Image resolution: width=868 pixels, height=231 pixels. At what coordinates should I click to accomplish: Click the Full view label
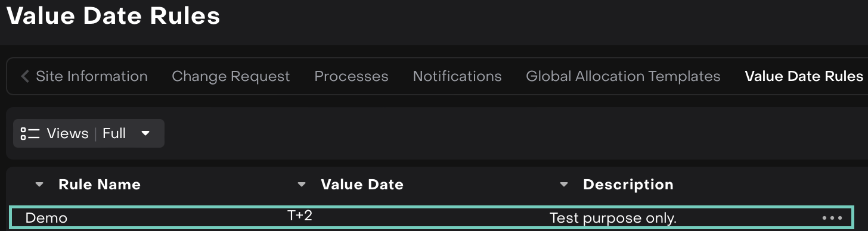point(114,133)
